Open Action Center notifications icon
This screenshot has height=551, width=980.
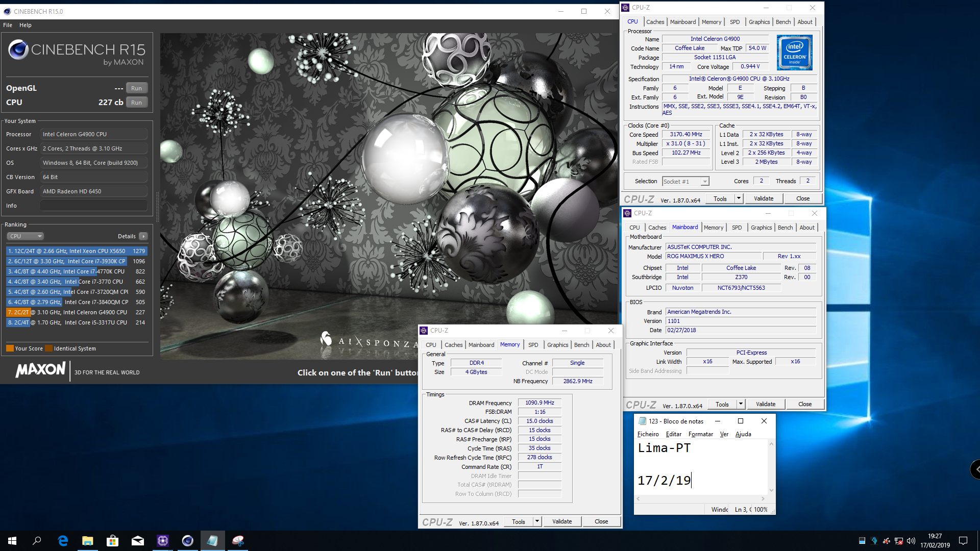click(x=963, y=541)
